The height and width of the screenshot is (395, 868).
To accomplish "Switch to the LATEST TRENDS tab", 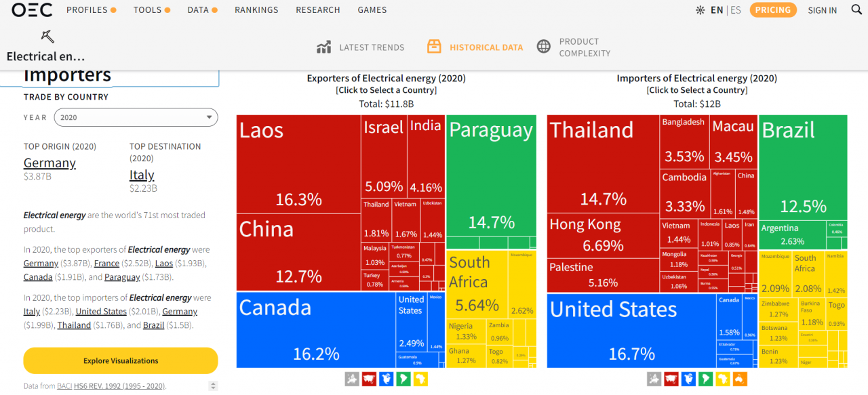I will (360, 47).
